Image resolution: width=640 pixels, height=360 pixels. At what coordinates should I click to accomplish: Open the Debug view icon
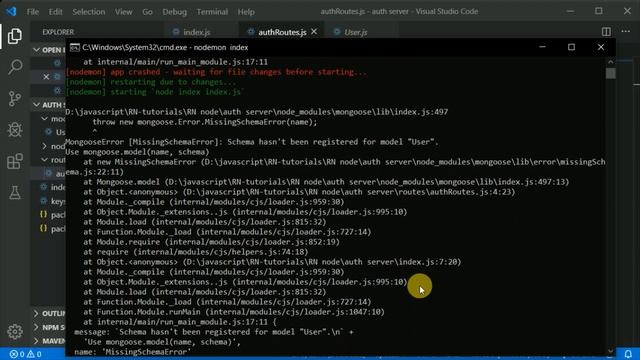tap(15, 130)
